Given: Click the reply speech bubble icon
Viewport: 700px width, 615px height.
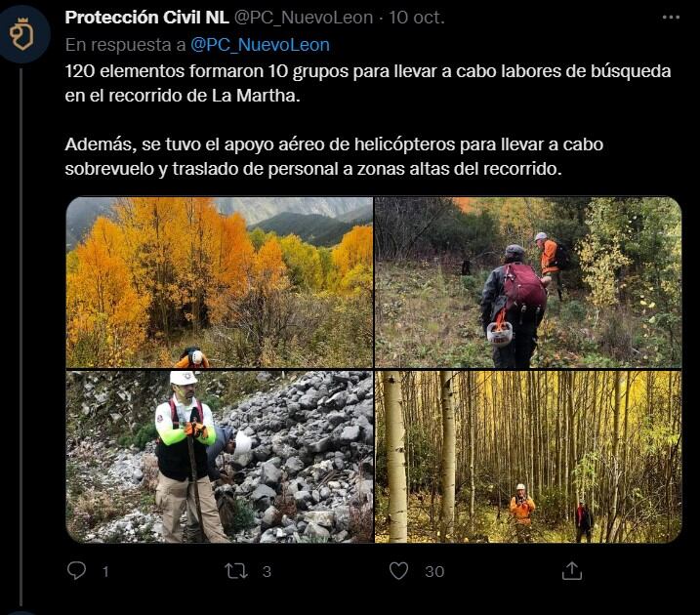Looking at the screenshot, I should pyautogui.click(x=76, y=570).
